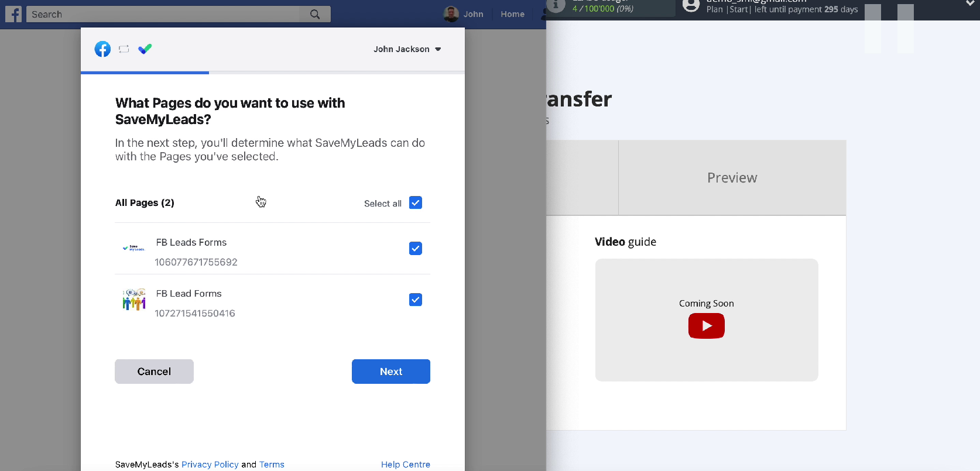980x471 pixels.
Task: Open the Help Centre link
Action: point(406,465)
